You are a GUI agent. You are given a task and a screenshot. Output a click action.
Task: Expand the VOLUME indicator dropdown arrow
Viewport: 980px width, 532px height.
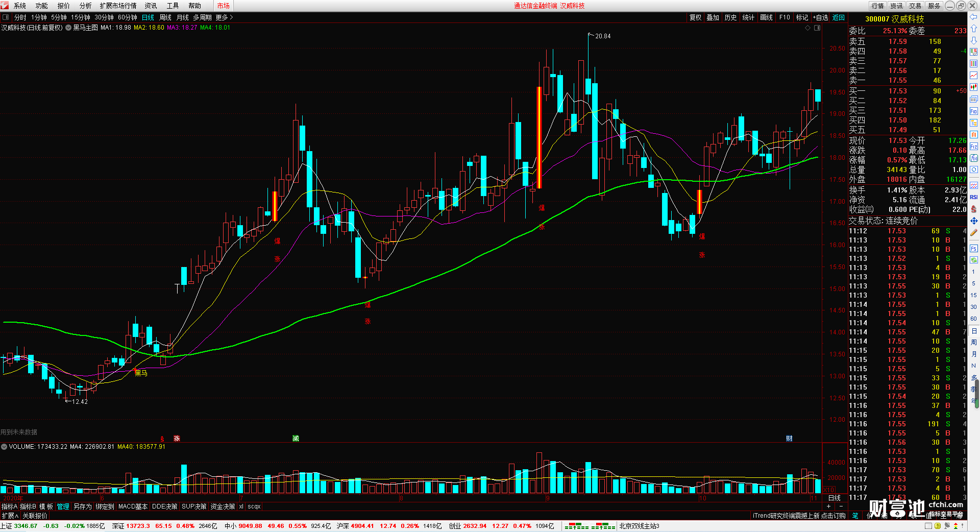pos(4,447)
